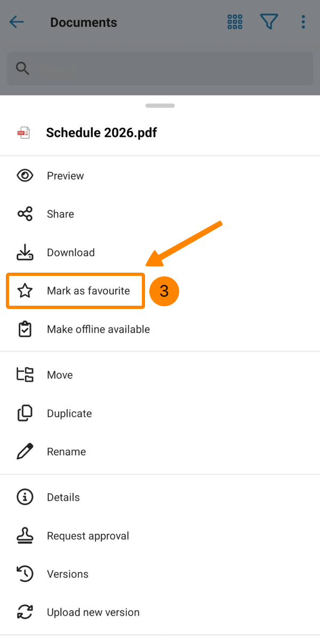
Task: Choose Duplicate from the menu
Action: point(69,414)
